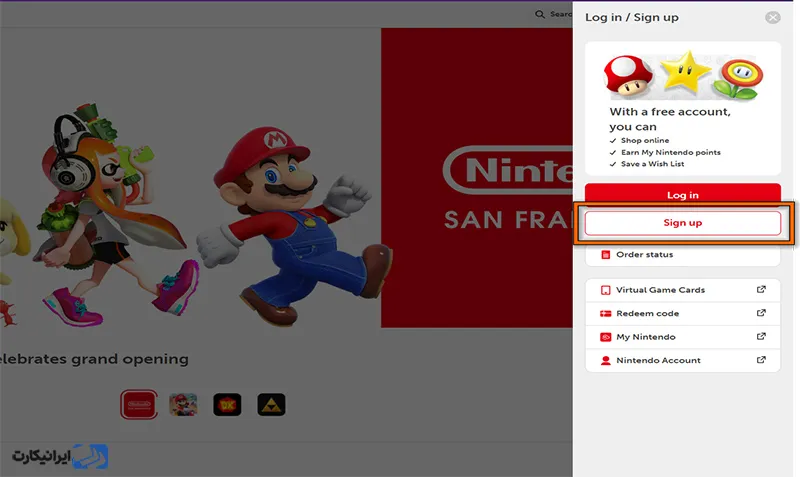Screen dimensions: 800x477
Task: Click external-link arrow beside Virtual Game Cards
Action: 761,290
